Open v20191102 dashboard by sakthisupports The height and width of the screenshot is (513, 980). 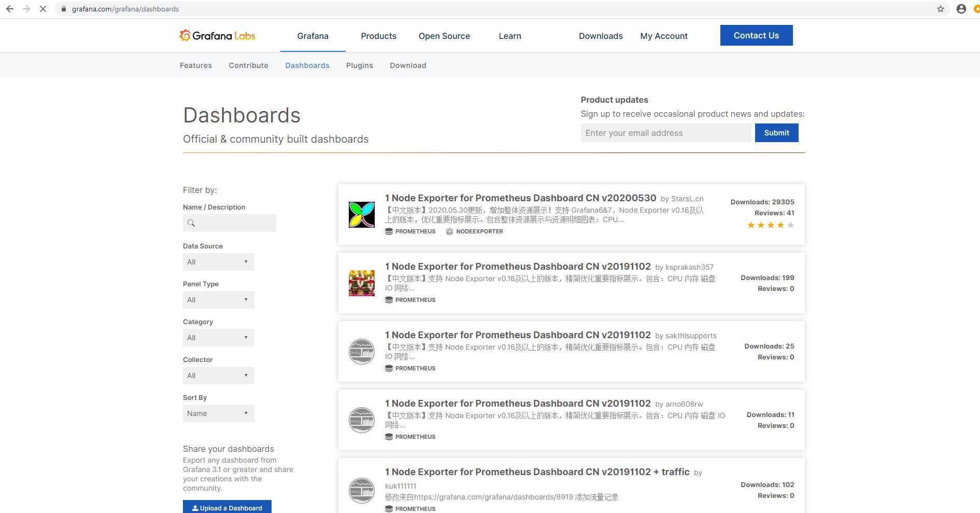[518, 335]
